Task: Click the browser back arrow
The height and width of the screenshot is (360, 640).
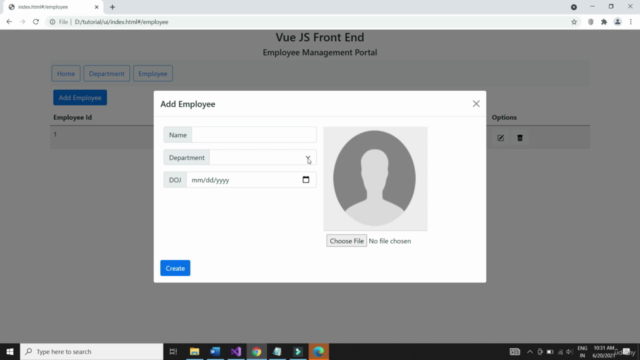Action: 9,22
